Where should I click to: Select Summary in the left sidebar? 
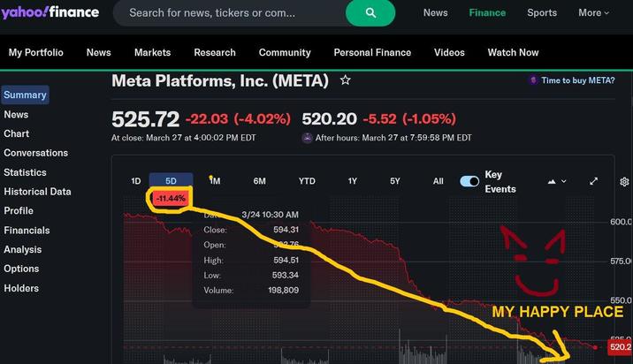pyautogui.click(x=25, y=95)
